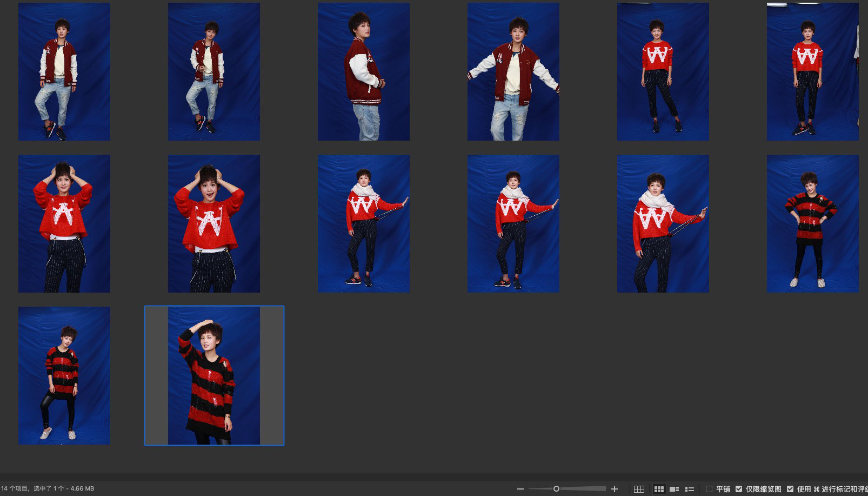Switch to thumbnails view icon

coord(659,489)
